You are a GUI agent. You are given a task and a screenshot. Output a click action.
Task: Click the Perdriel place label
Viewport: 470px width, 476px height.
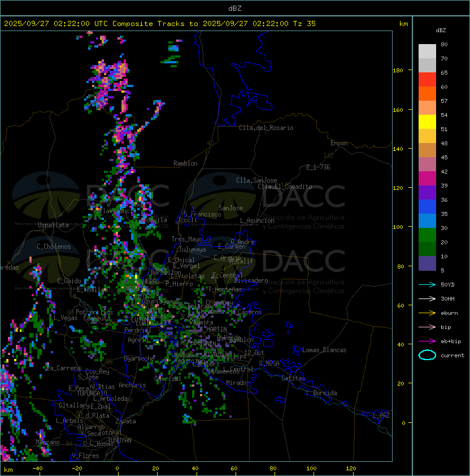pyautogui.click(x=138, y=330)
